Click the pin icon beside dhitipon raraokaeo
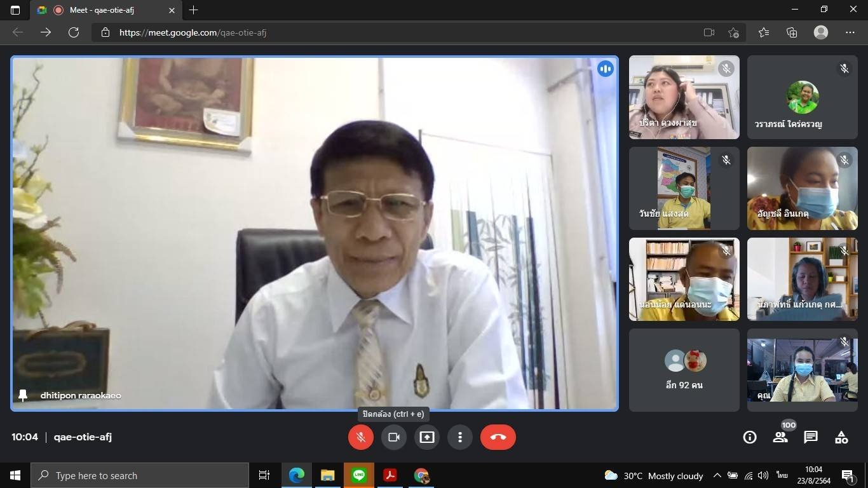This screenshot has width=868, height=488. [x=23, y=395]
